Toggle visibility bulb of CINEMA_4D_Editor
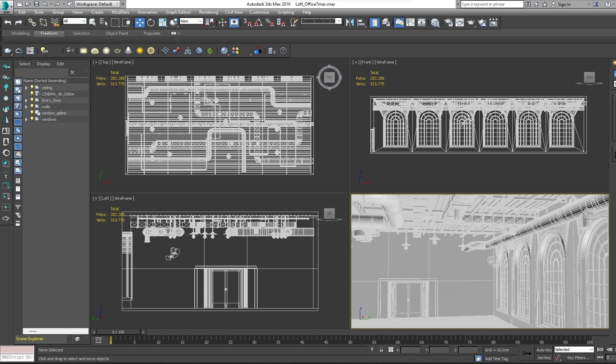Screen dimensions: 616x364 (x=32, y=94)
